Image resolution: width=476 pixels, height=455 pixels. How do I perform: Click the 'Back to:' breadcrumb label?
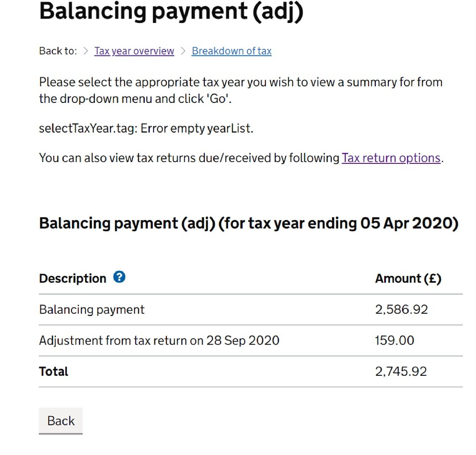point(58,51)
